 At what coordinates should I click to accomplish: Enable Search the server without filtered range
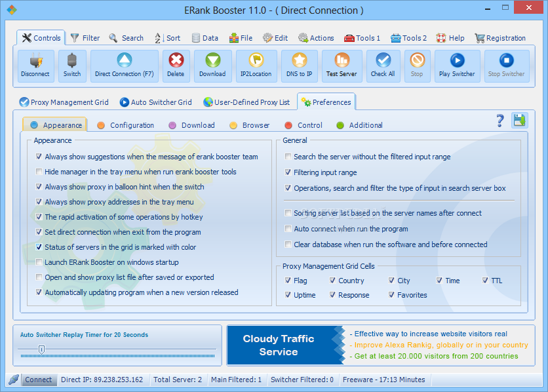(x=288, y=157)
